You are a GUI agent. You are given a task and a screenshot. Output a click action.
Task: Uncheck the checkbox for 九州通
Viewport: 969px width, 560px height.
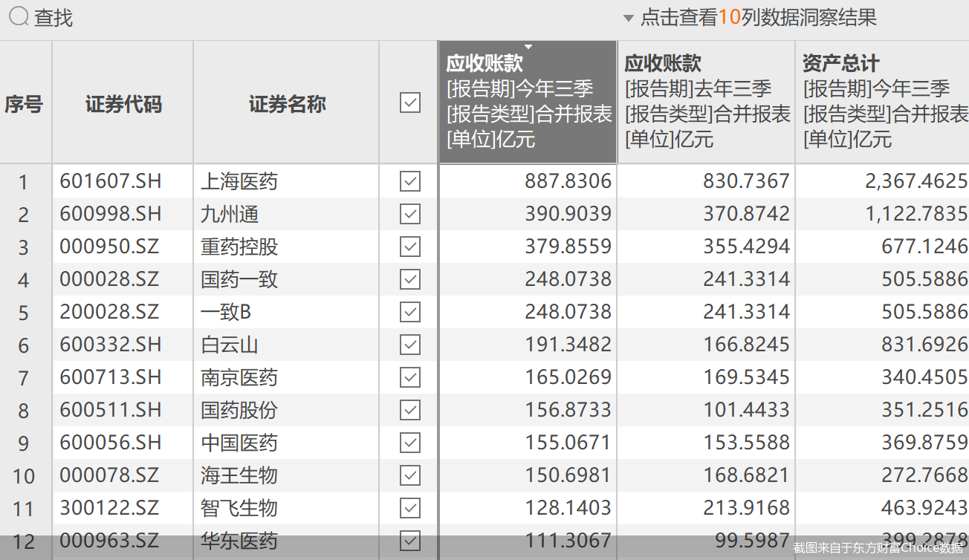point(409,214)
